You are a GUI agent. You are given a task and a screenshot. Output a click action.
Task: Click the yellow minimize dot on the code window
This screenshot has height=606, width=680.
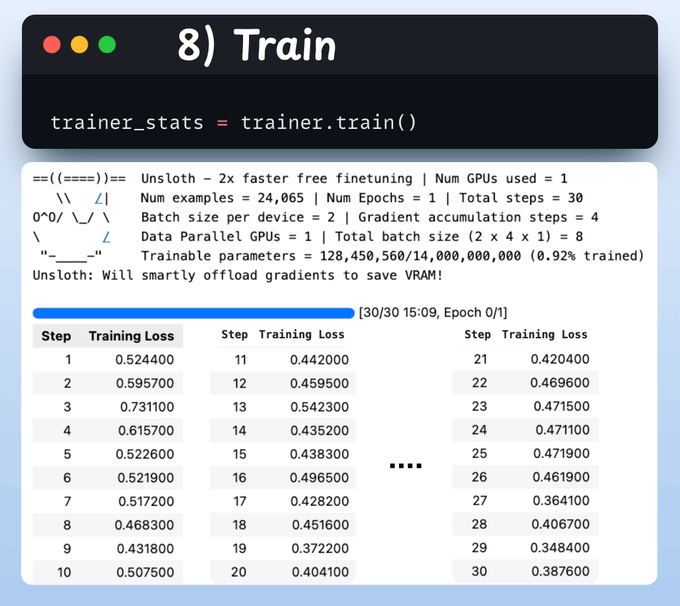[x=79, y=45]
